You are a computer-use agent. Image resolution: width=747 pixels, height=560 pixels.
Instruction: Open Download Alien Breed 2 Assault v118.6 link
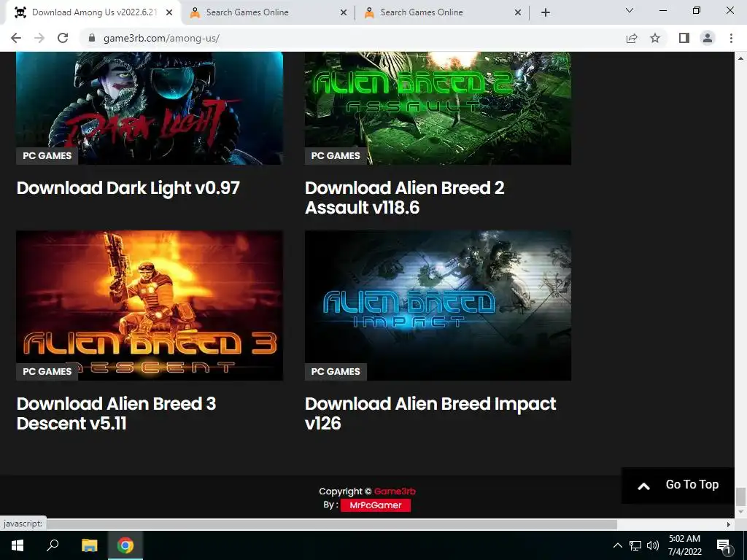(404, 198)
